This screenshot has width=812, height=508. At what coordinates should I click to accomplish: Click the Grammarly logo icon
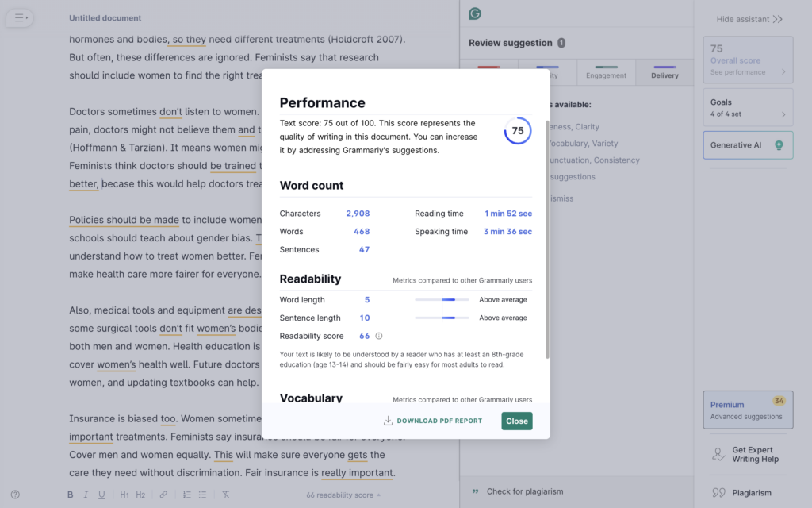coord(475,13)
